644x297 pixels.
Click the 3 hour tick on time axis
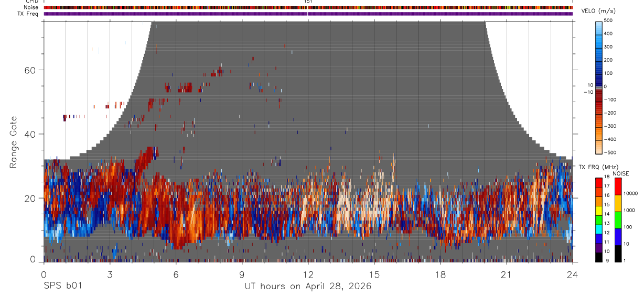[110, 274]
